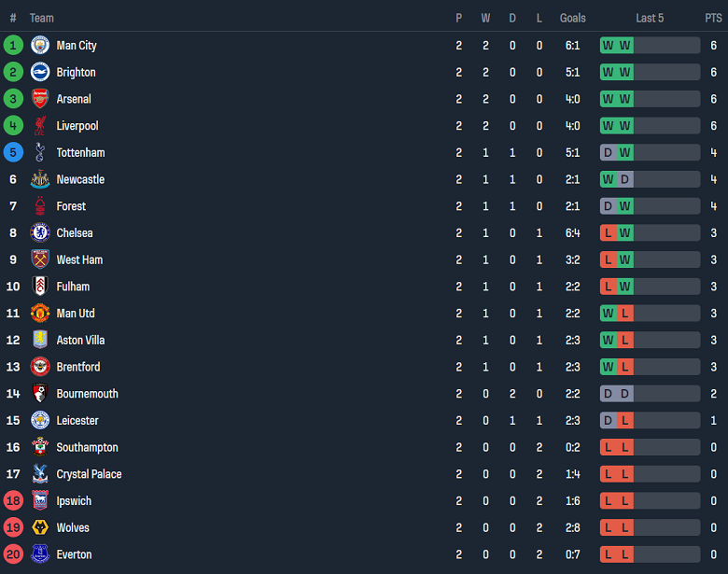The image size is (728, 574).
Task: Sort table by PTS column header
Action: (713, 18)
